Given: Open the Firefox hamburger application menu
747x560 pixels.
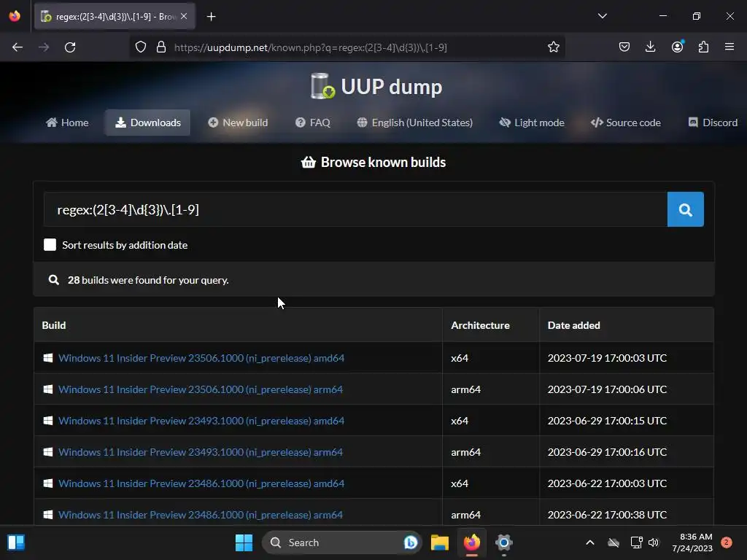Looking at the screenshot, I should (729, 47).
